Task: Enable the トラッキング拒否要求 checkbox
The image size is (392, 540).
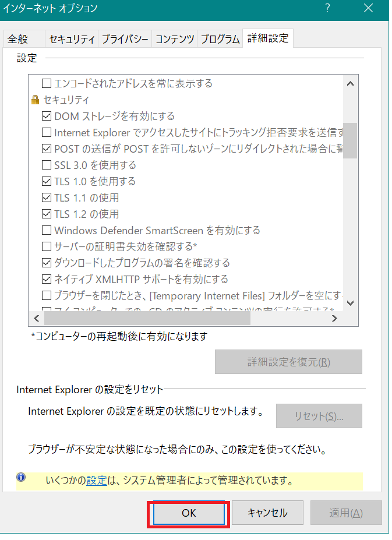Action: pyautogui.click(x=47, y=132)
